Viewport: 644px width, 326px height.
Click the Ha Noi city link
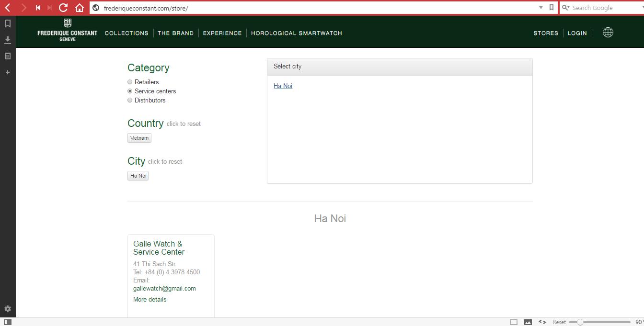[x=283, y=86]
